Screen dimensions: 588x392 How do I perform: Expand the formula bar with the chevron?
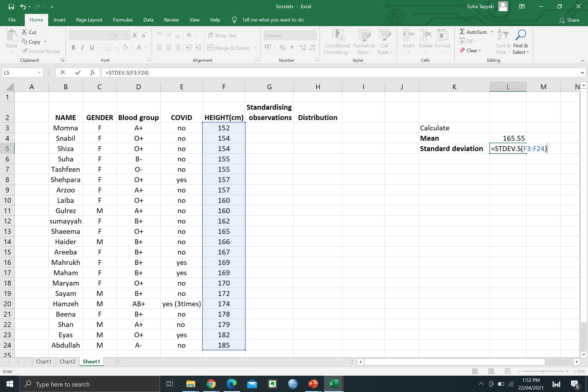coord(582,73)
